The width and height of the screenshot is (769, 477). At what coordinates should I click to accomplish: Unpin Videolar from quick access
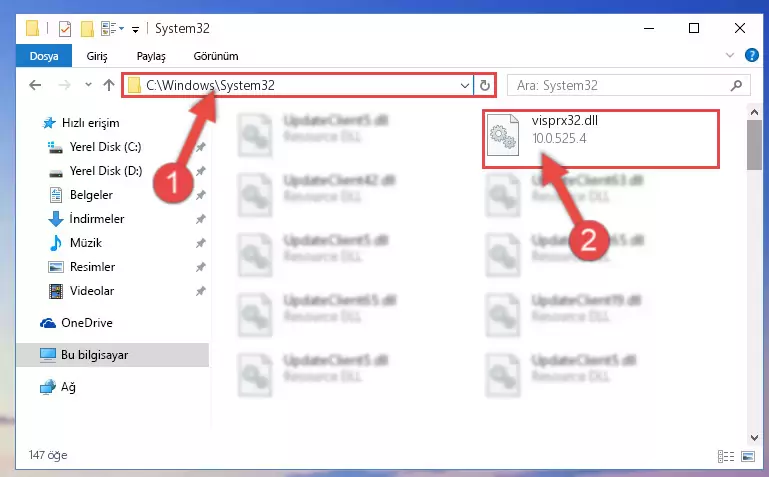click(201, 291)
